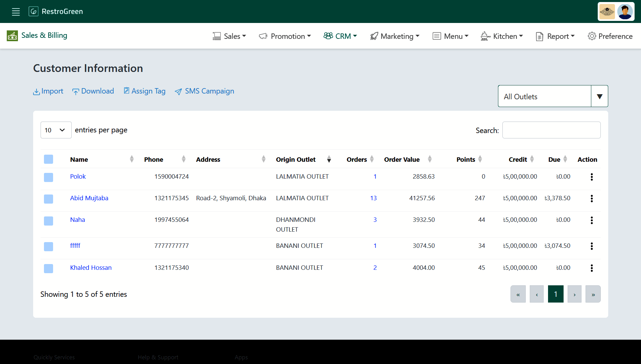Click the user profile avatar
Viewport: 641px width, 364px height.
[x=625, y=12]
